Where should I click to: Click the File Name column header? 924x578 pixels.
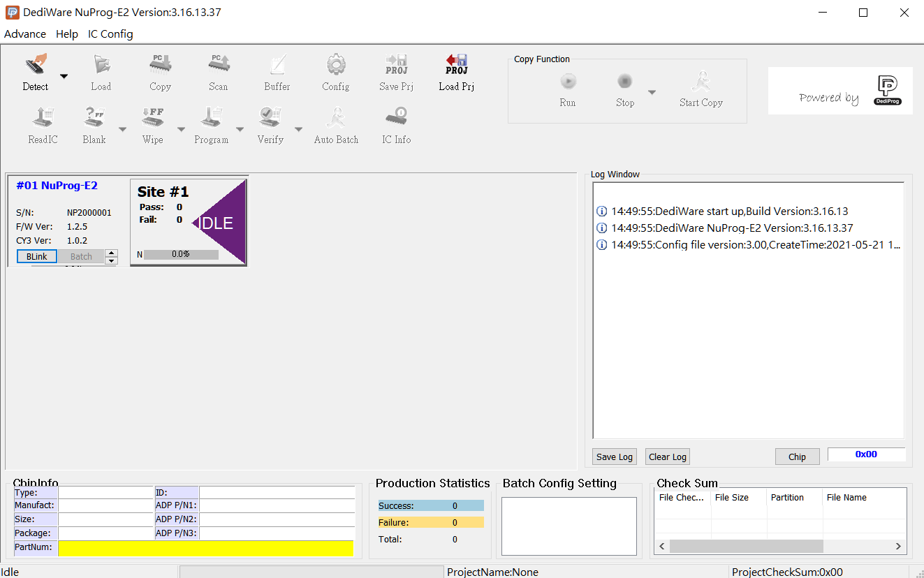click(865, 498)
